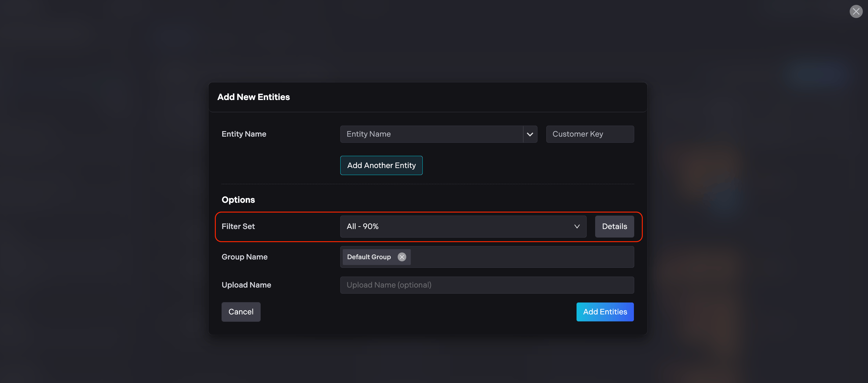Click the Upload Name label
Screen dimensions: 868x383
click(246, 285)
